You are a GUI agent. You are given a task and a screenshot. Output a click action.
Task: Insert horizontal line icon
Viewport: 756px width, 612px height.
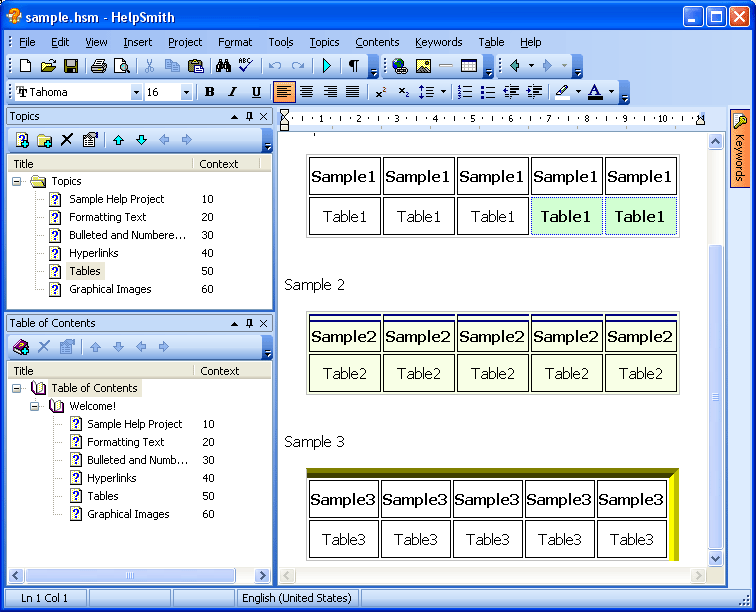(446, 66)
